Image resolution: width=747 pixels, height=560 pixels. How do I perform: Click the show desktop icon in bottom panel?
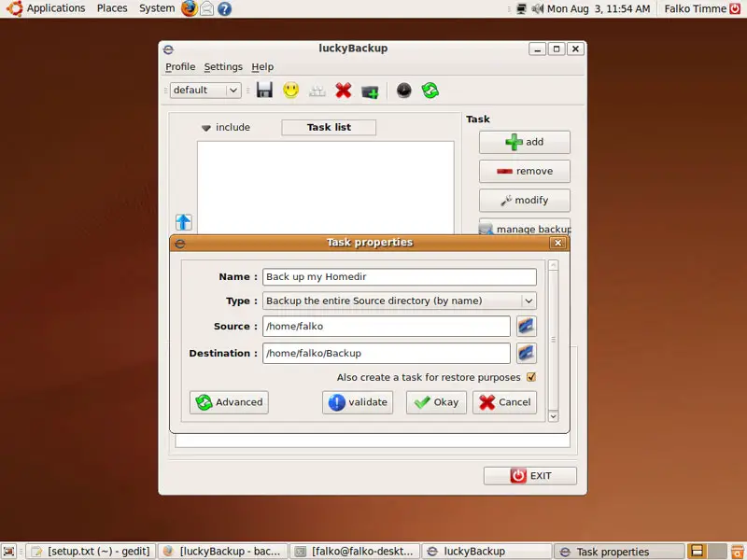(x=9, y=552)
